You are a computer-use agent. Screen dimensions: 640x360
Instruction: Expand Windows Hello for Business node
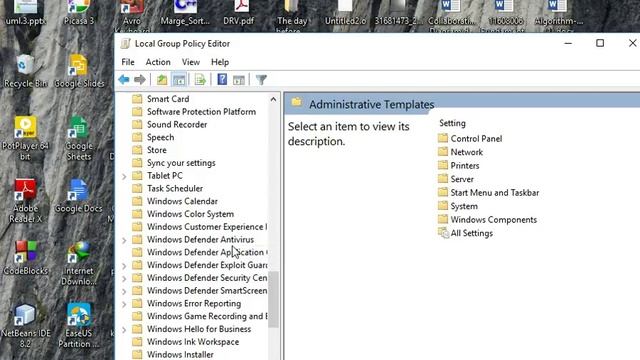(124, 329)
